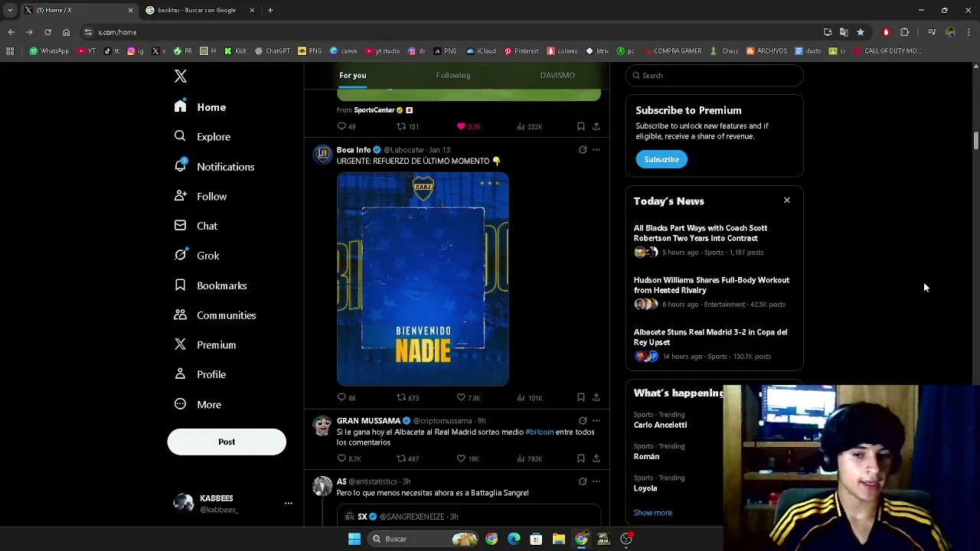Open more options on GRAN MUSSAMA post
Viewport: 980px width, 551px height.
coord(596,421)
